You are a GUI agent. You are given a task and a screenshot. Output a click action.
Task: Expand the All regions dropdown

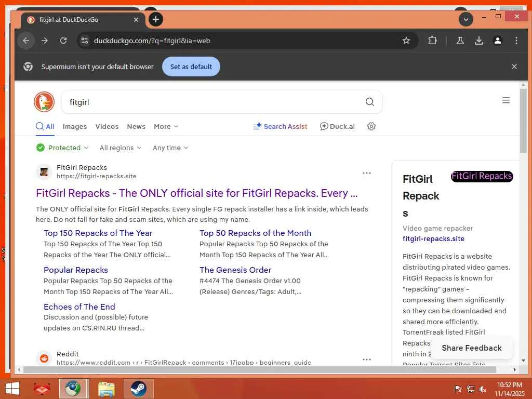click(x=121, y=148)
